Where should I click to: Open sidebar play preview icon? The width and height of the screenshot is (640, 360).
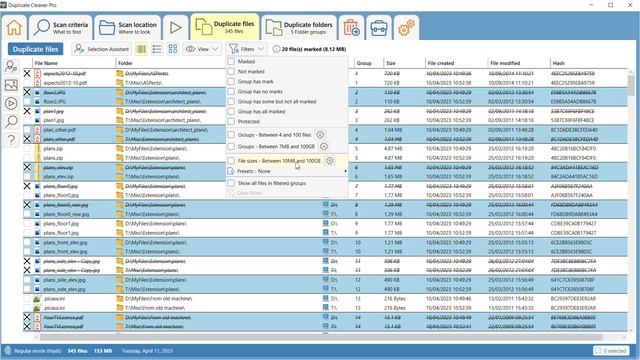(x=11, y=103)
